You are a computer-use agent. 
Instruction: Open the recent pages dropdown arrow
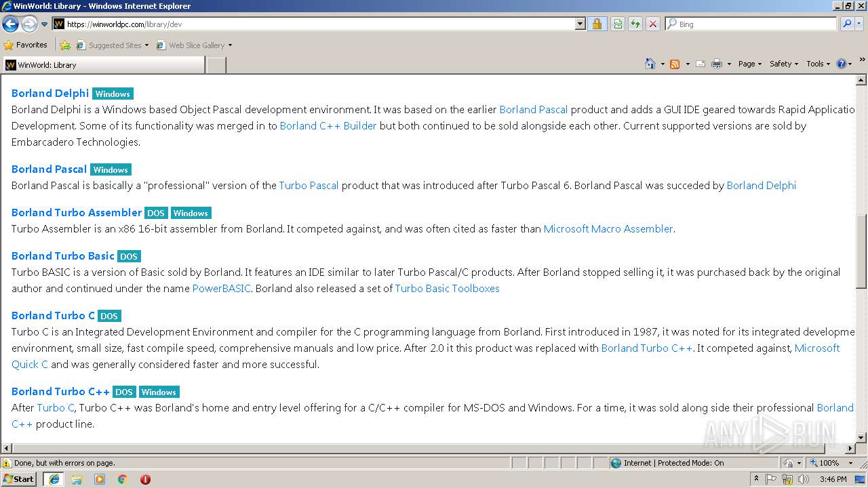click(x=45, y=24)
